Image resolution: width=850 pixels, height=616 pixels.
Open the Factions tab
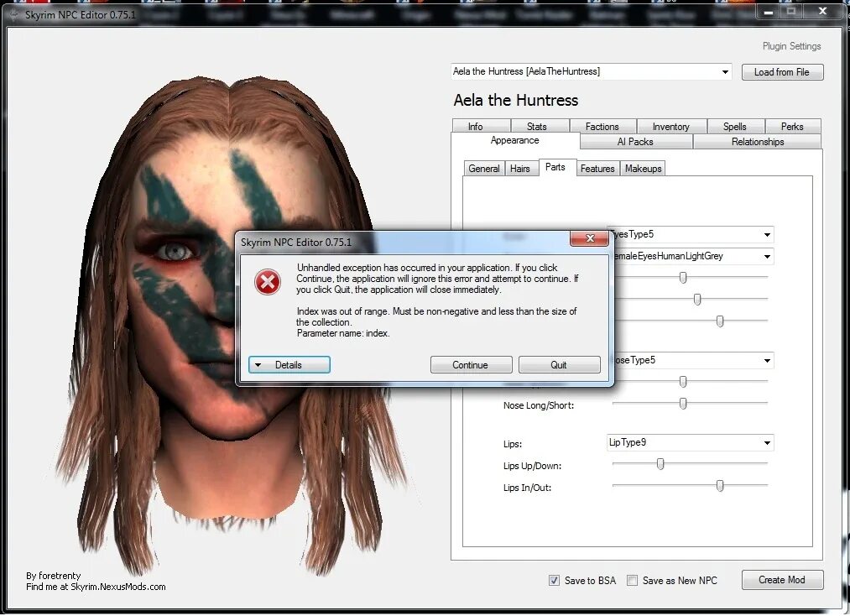602,127
